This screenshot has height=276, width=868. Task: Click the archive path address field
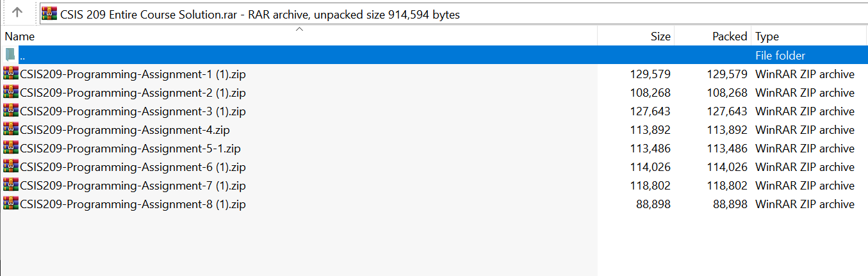point(448,13)
